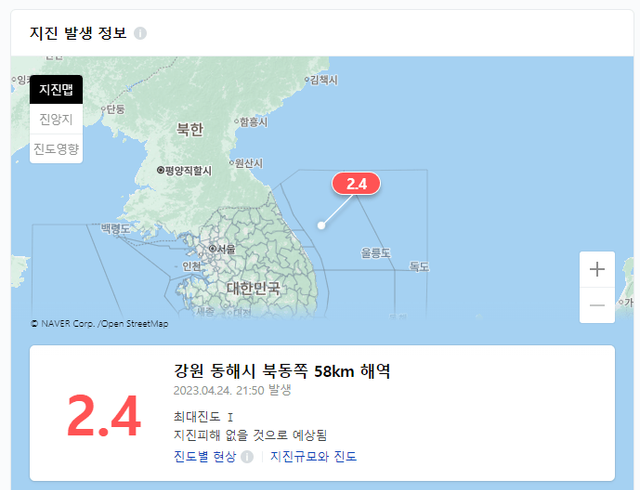Image resolution: width=640 pixels, height=490 pixels.
Task: Click the 강원 동해시 북동쪽 58km 해역 title
Action: click(282, 371)
